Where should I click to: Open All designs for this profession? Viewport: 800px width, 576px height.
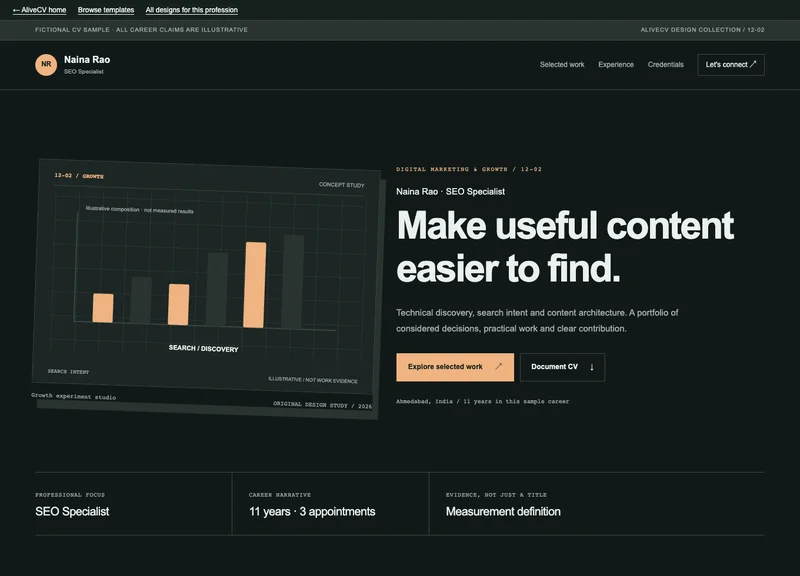(x=191, y=10)
